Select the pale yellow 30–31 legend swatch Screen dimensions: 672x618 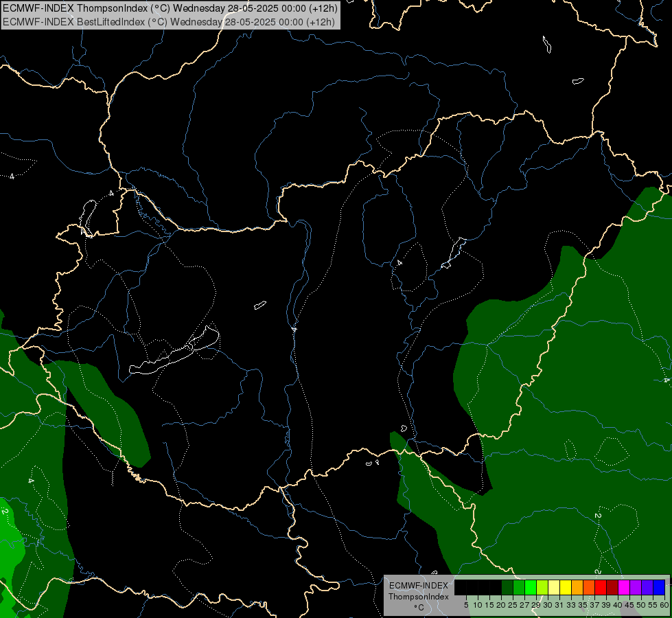[x=554, y=587]
